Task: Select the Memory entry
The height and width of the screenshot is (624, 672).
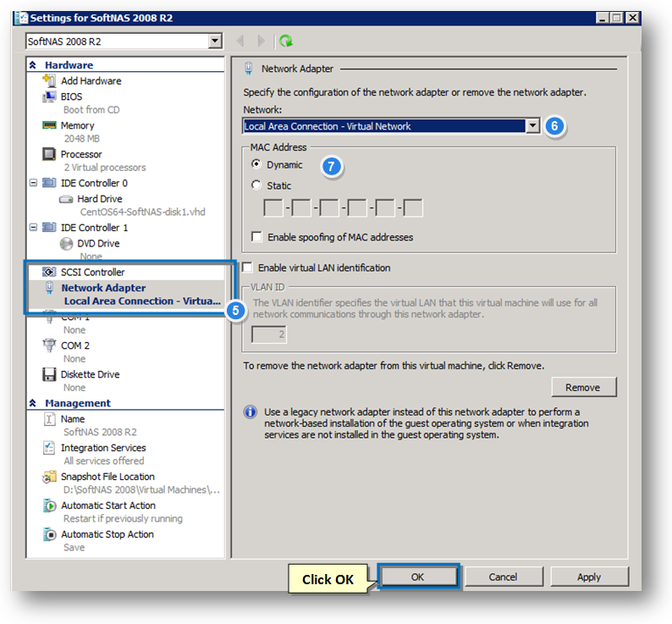Action: (78, 125)
